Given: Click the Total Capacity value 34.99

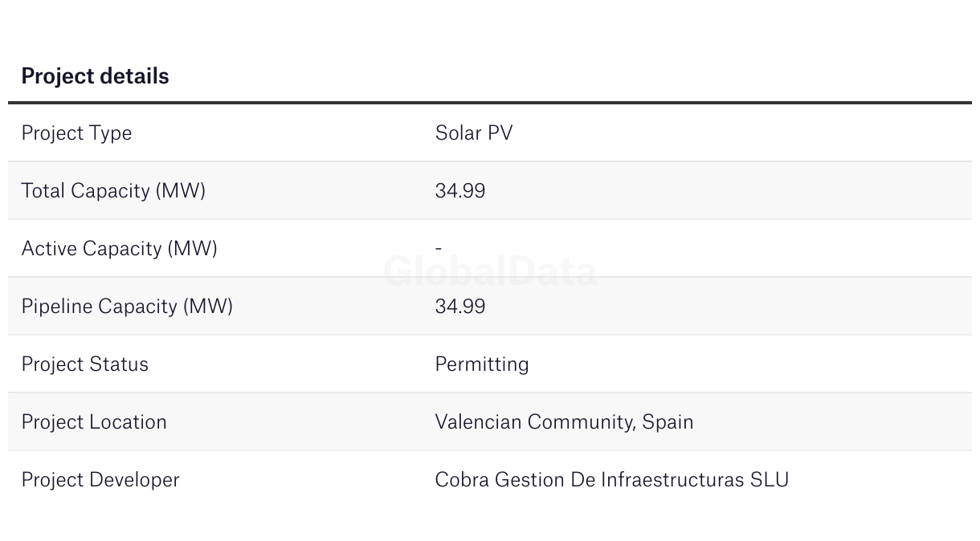Looking at the screenshot, I should click(459, 191).
